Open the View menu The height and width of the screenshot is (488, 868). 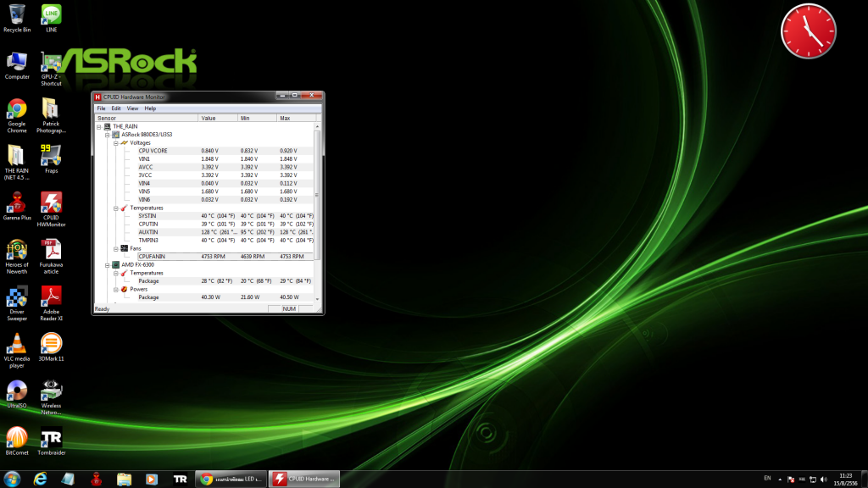click(x=132, y=108)
